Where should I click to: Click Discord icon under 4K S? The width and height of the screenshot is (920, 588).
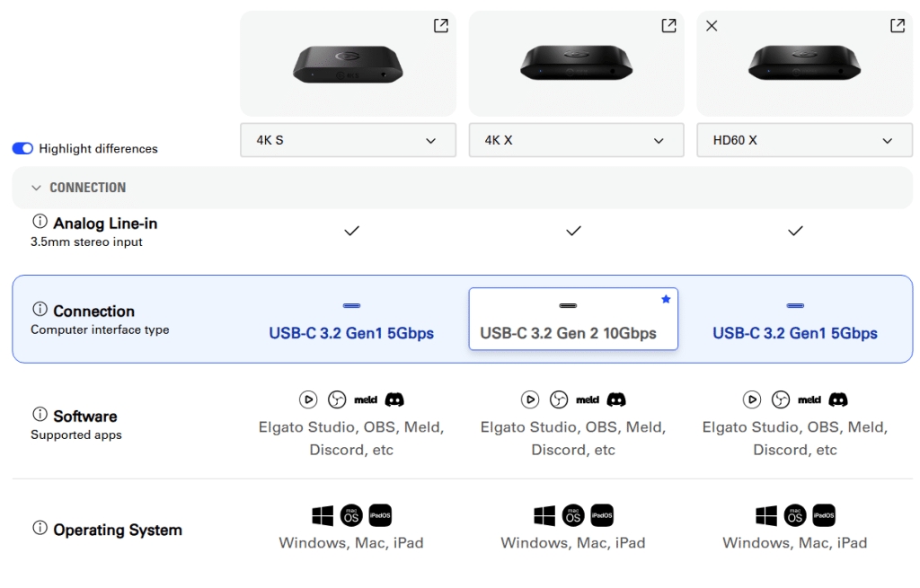coord(394,399)
